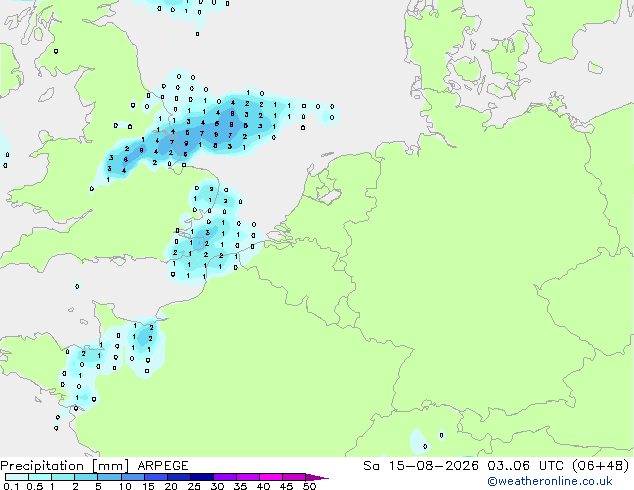Click the "15" legend scale label

coord(148,486)
